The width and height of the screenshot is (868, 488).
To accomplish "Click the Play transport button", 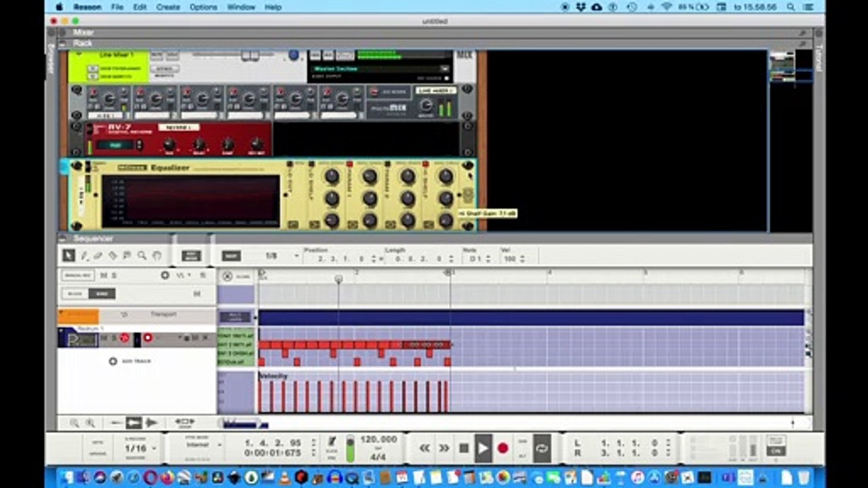I will pyautogui.click(x=483, y=448).
